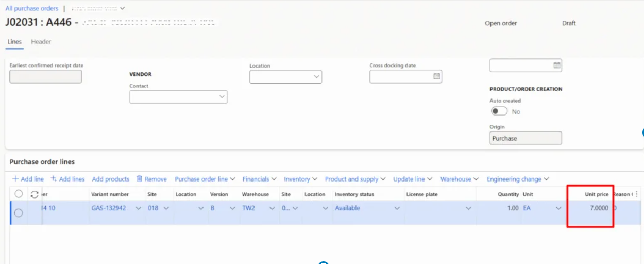
Task: Click the trash icon beside Remove
Action: pos(139,179)
